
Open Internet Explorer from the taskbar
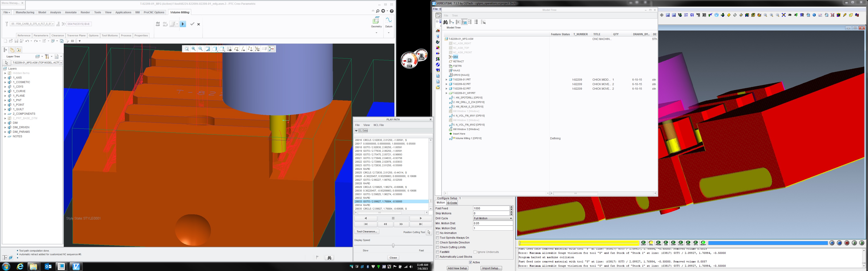click(20, 267)
